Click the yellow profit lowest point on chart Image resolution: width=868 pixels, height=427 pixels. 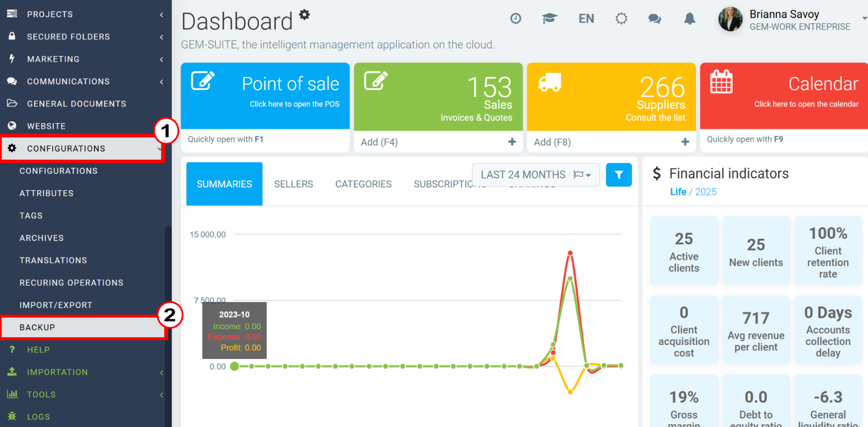pyautogui.click(x=570, y=392)
